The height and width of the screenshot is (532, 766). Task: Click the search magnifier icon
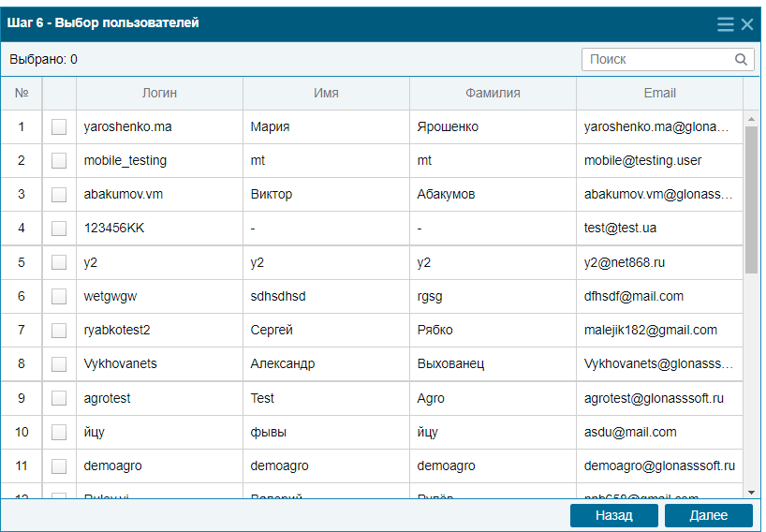coord(741,60)
